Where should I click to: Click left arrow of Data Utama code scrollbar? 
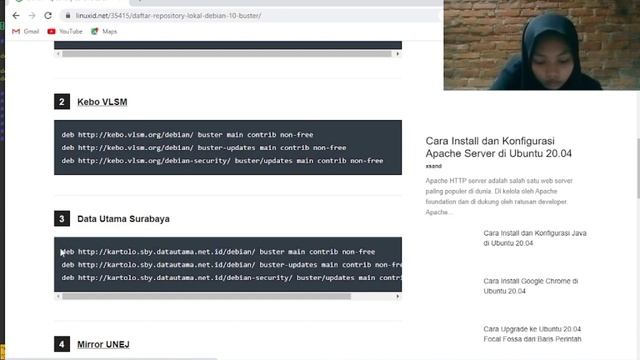pos(58,296)
